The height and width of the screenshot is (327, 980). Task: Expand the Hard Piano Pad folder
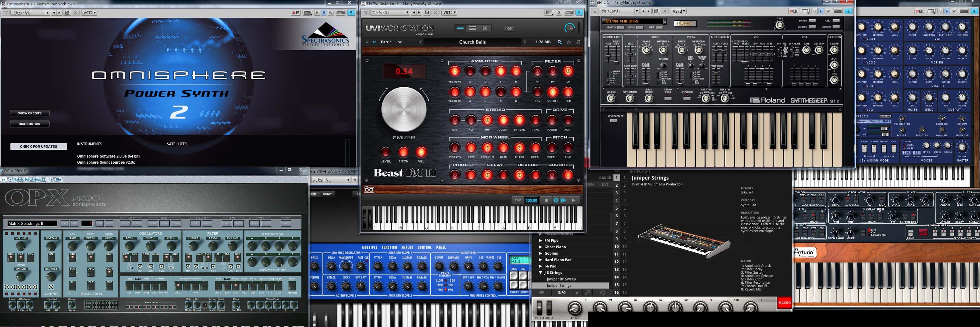click(541, 260)
